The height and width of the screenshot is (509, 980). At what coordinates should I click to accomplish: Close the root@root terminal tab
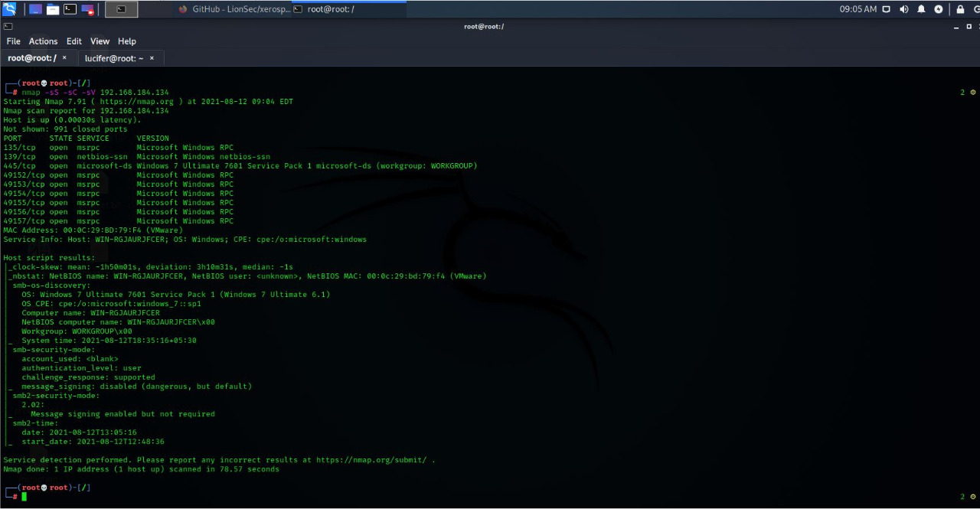[x=64, y=58]
